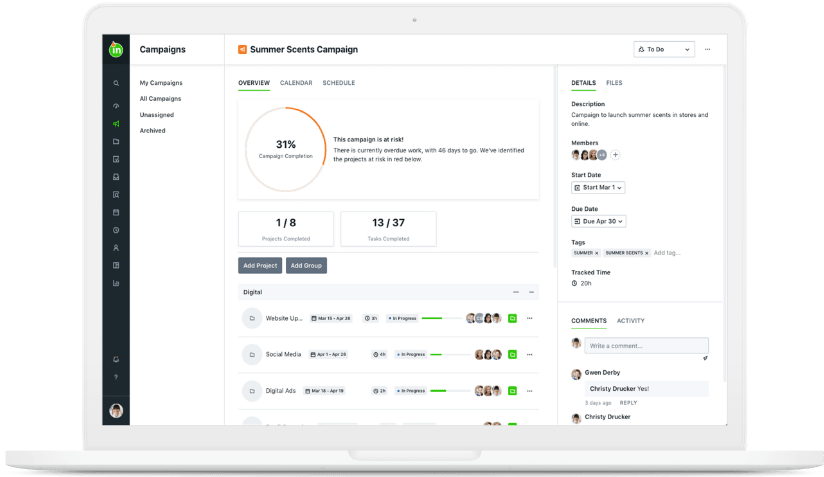Click the Apr 1 - Apr 28 date chip
Image resolution: width=824 pixels, height=477 pixels.
click(328, 355)
